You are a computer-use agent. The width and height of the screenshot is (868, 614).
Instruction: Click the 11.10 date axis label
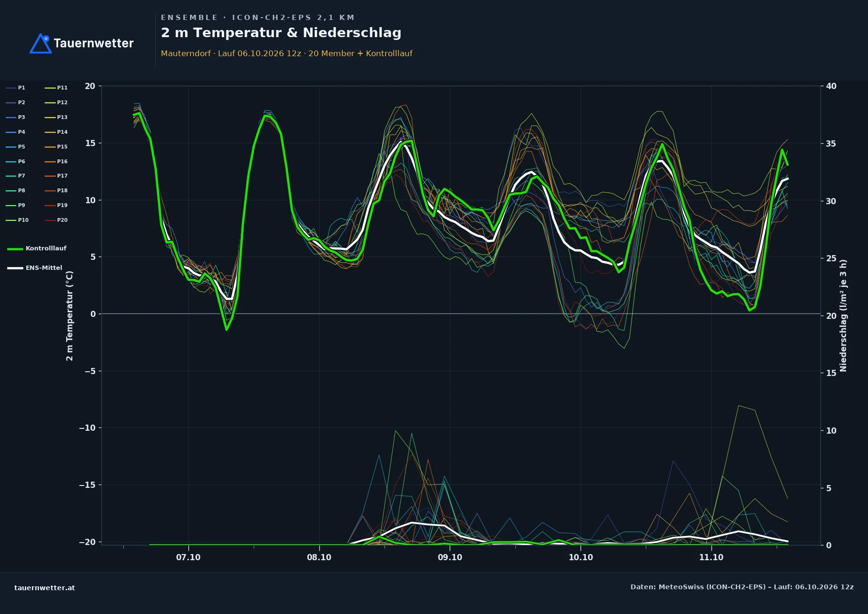711,557
